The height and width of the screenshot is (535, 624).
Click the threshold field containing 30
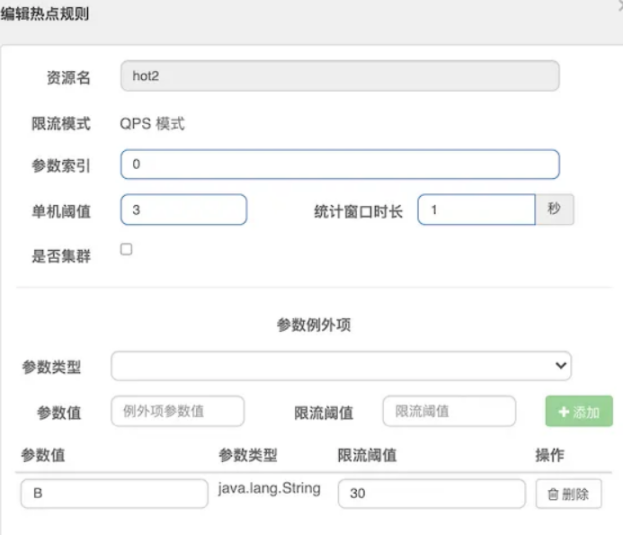(x=431, y=494)
